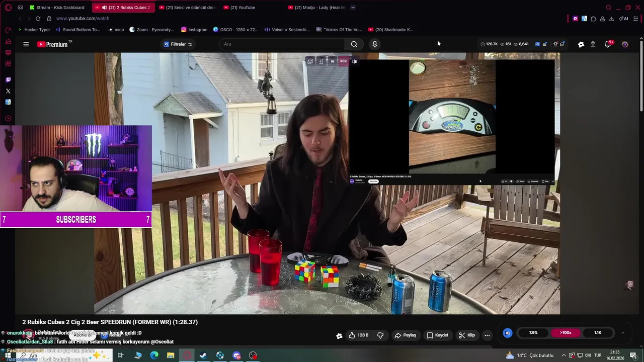This screenshot has height=362, width=644.
Task: Focus the YouTube 'Ara' search field
Action: 282,44
